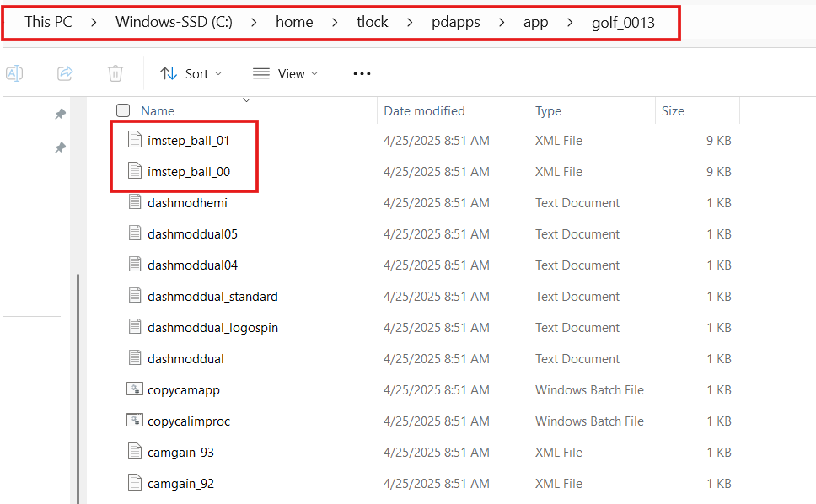Screen dimensions: 816x504
Task: Sort by the Size column header
Action: coord(673,110)
